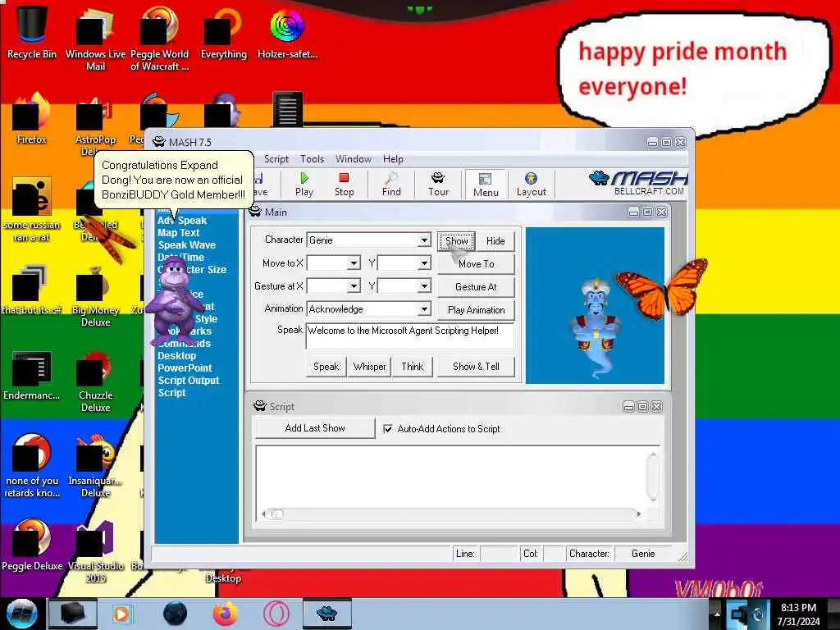Viewport: 840px width, 630px height.
Task: Open the Tools menu
Action: [x=312, y=159]
